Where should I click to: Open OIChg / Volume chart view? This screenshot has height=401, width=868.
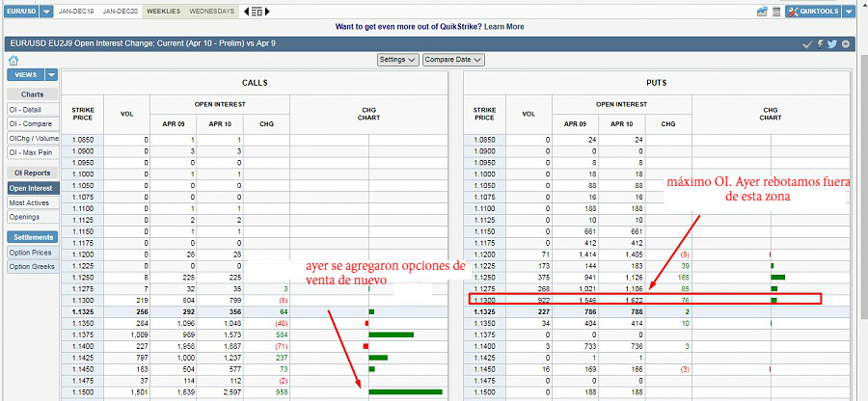tap(33, 138)
